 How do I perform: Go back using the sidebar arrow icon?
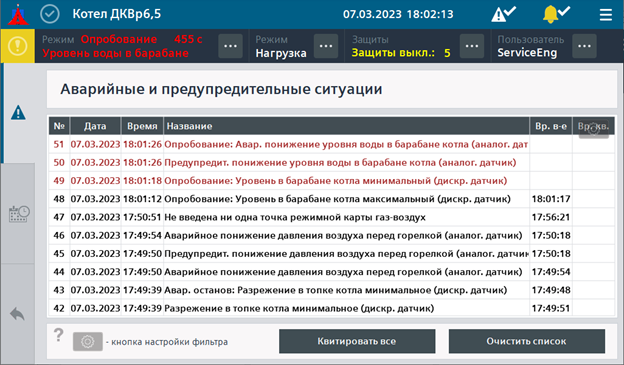click(18, 314)
